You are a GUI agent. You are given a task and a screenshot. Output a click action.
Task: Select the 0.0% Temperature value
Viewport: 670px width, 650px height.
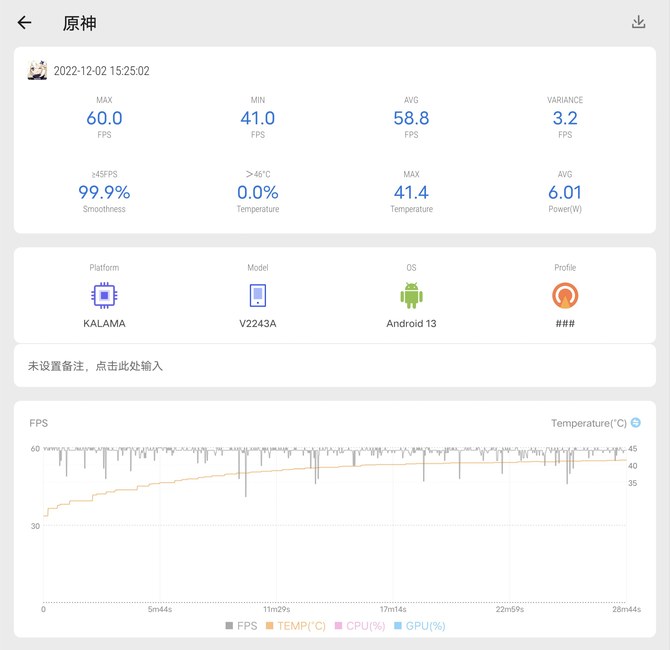(258, 192)
